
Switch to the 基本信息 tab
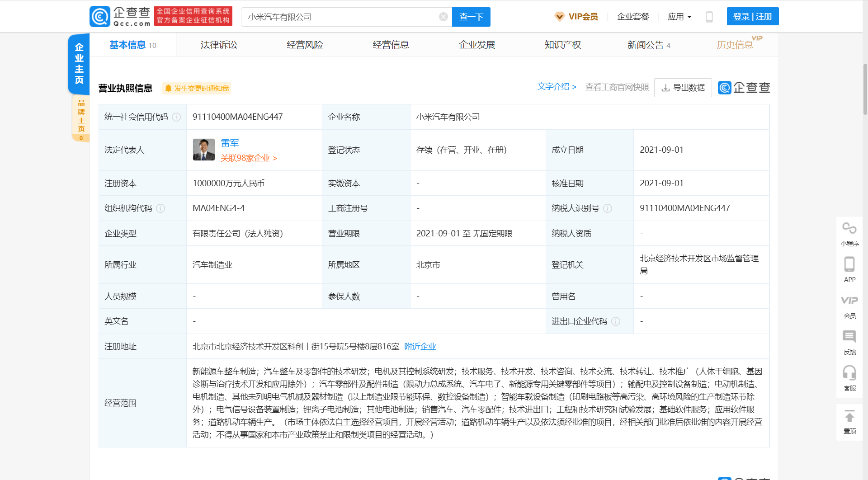[132, 45]
